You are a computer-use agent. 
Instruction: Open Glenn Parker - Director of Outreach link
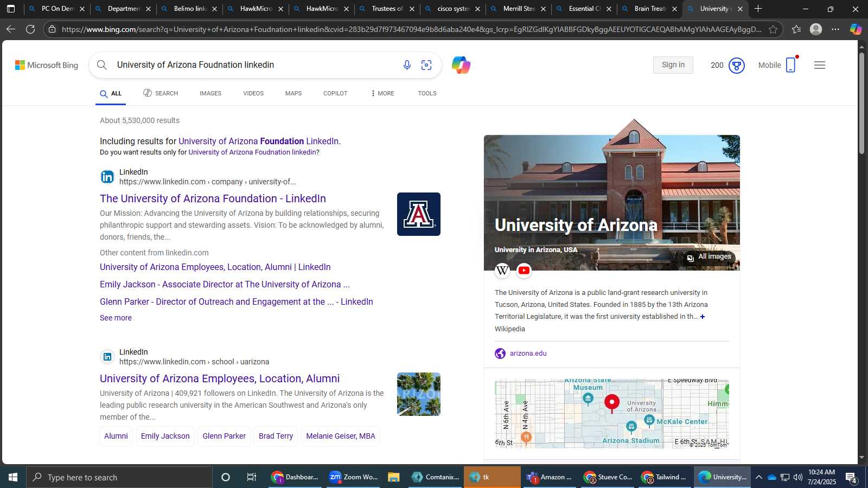(237, 301)
